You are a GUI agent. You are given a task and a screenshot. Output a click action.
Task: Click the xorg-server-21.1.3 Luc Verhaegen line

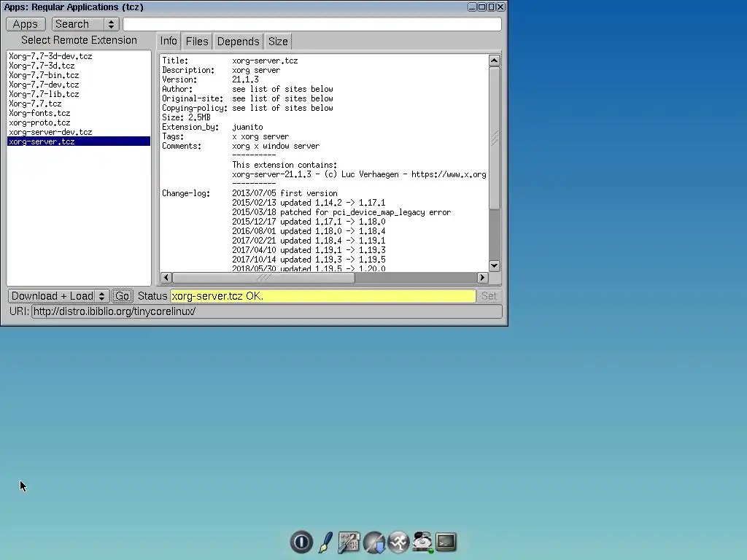pyautogui.click(x=359, y=174)
